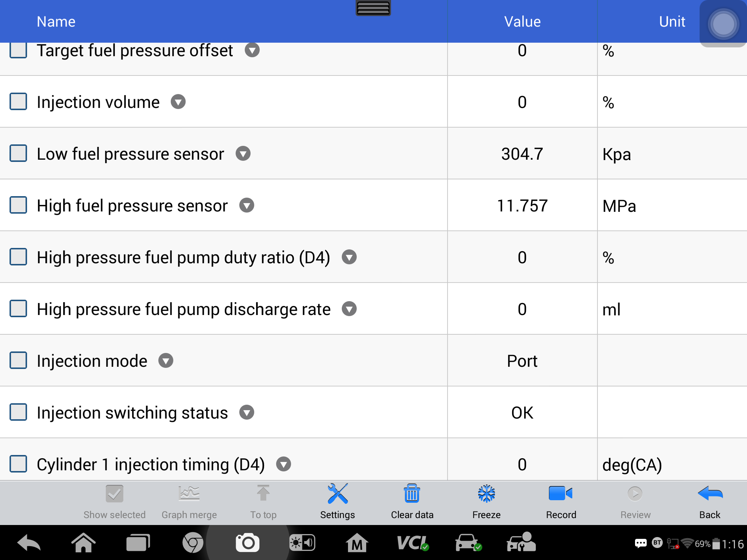747x560 pixels.
Task: Expand Injection mode dropdown arrow
Action: (x=166, y=361)
